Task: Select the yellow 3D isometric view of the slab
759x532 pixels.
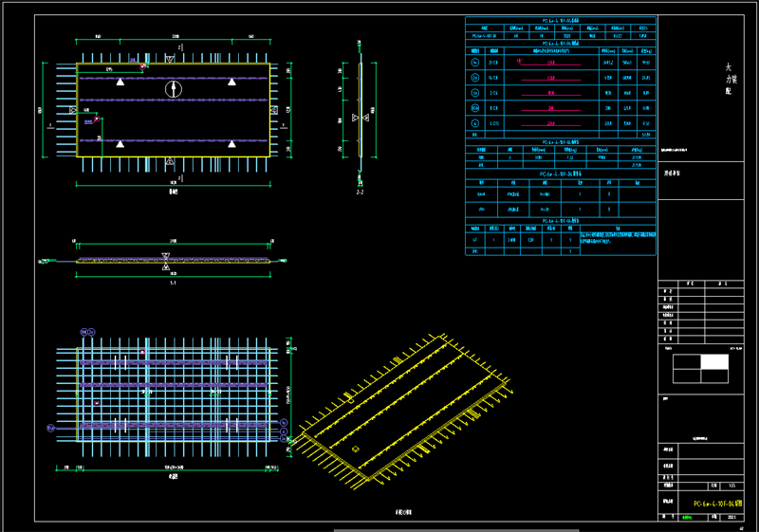Action: coord(403,413)
